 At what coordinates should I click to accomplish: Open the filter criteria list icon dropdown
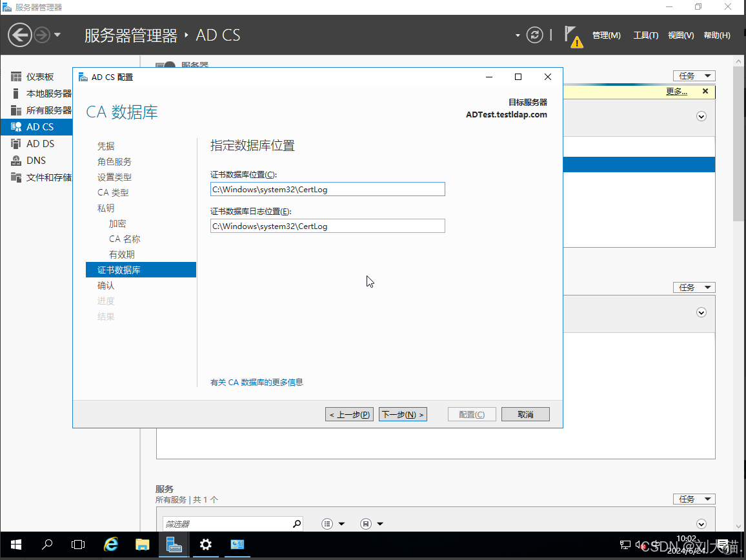click(332, 524)
